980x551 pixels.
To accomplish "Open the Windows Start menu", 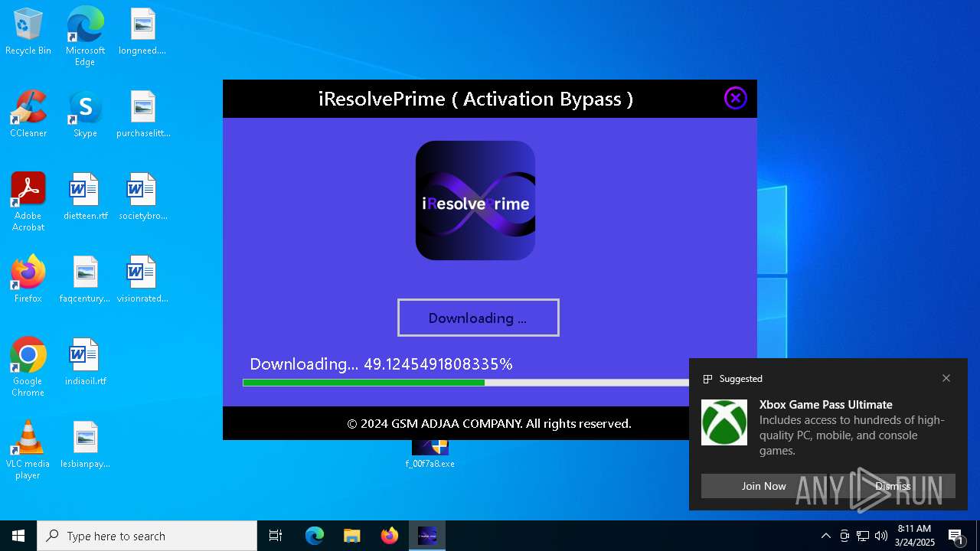I will 18,536.
